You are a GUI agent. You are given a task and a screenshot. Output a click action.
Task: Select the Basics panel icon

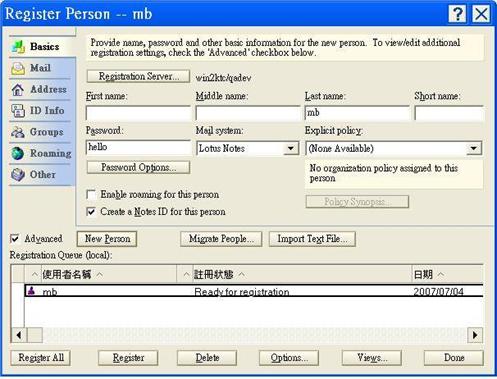(x=18, y=47)
